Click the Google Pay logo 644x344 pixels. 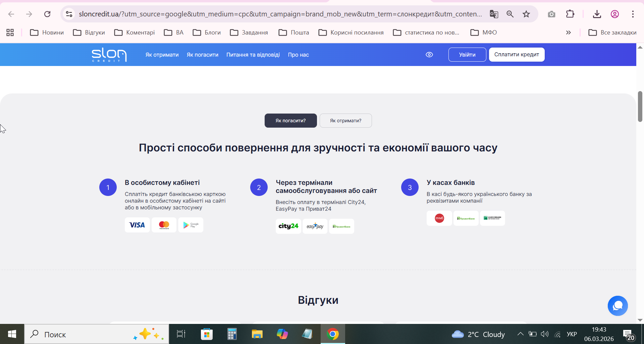tap(191, 225)
